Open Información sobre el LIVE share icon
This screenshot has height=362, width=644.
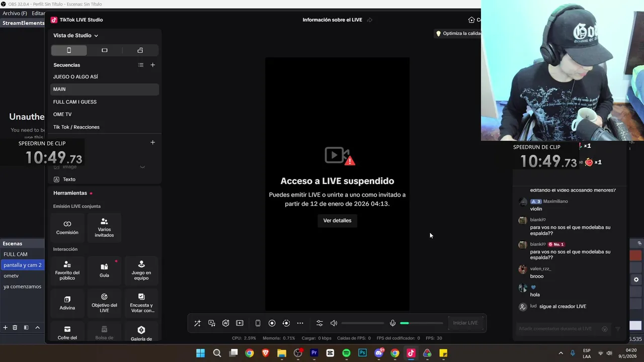click(370, 20)
